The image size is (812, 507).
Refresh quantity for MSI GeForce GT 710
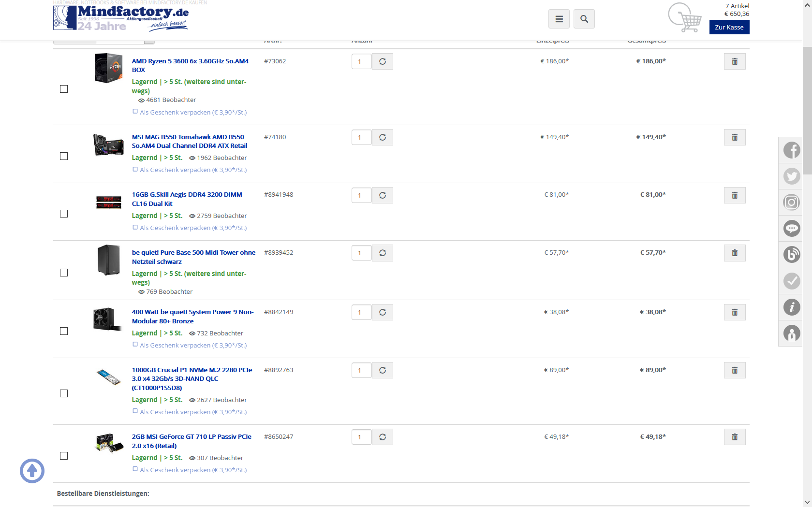383,437
